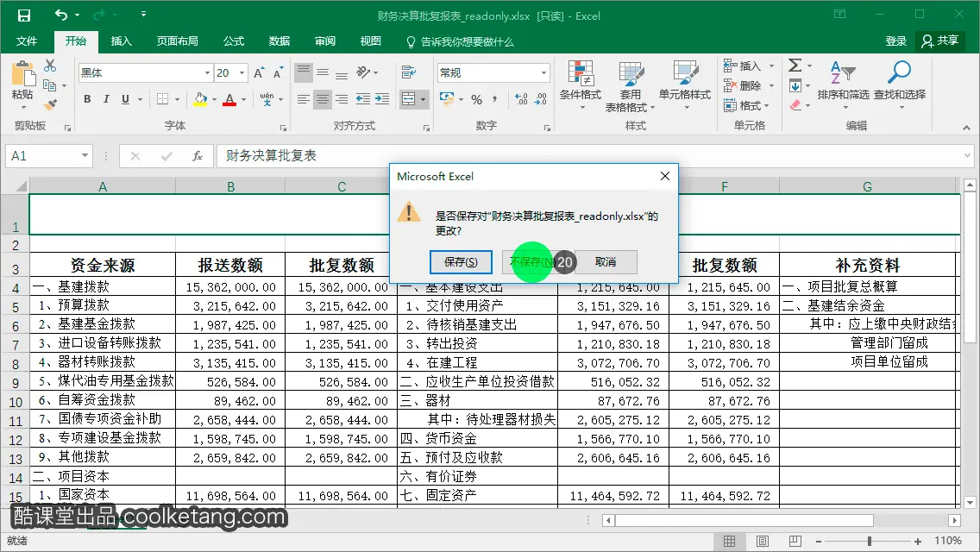Click the yellow fill color swatch
The height and width of the screenshot is (552, 980).
click(201, 99)
